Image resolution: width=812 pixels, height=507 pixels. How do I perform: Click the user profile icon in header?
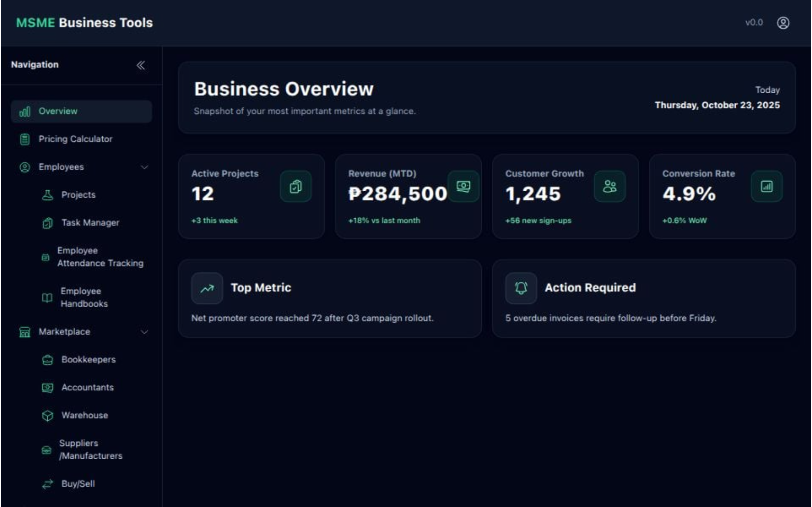(x=783, y=23)
